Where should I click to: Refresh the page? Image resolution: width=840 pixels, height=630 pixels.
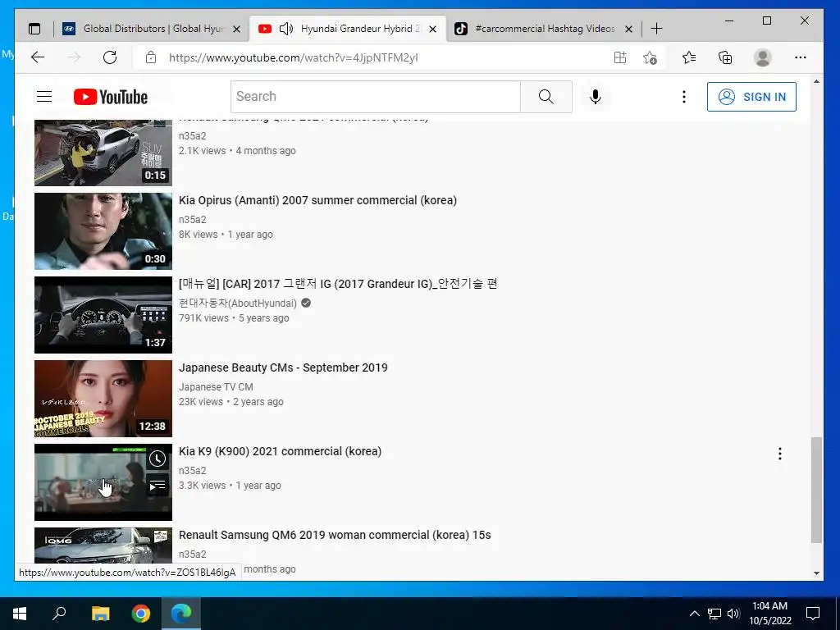coord(110,57)
